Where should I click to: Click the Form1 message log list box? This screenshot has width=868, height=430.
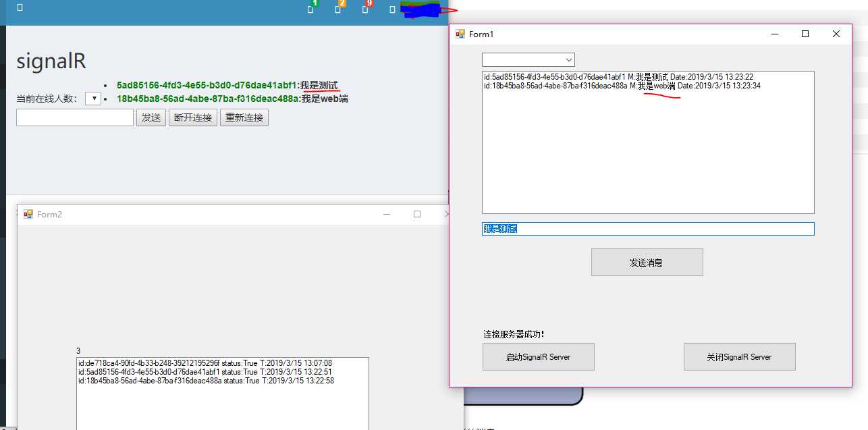tap(648, 142)
